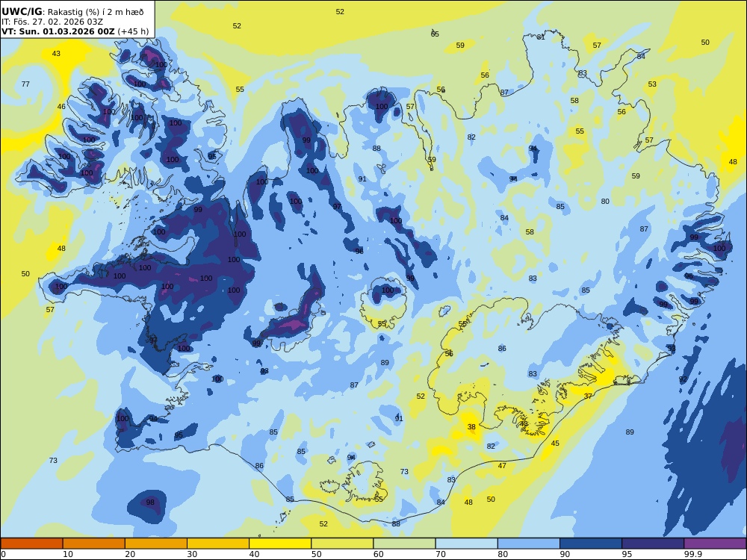Select the map value '53' in the northeast

652,84
